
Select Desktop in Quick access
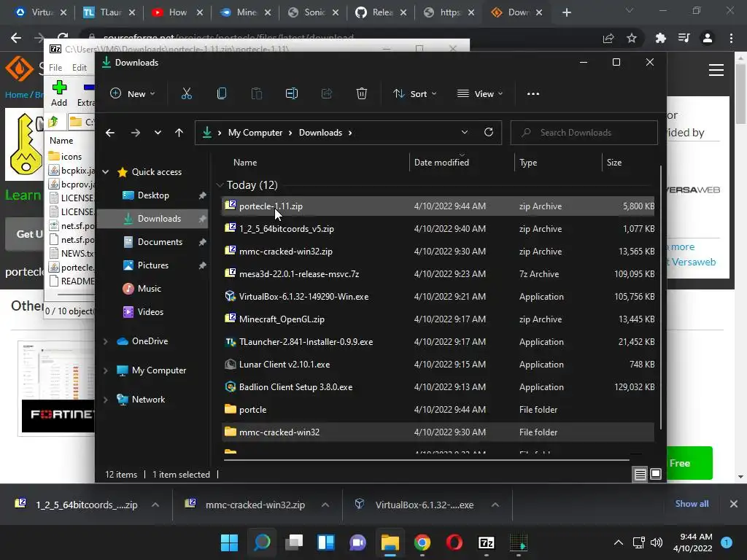tap(153, 195)
